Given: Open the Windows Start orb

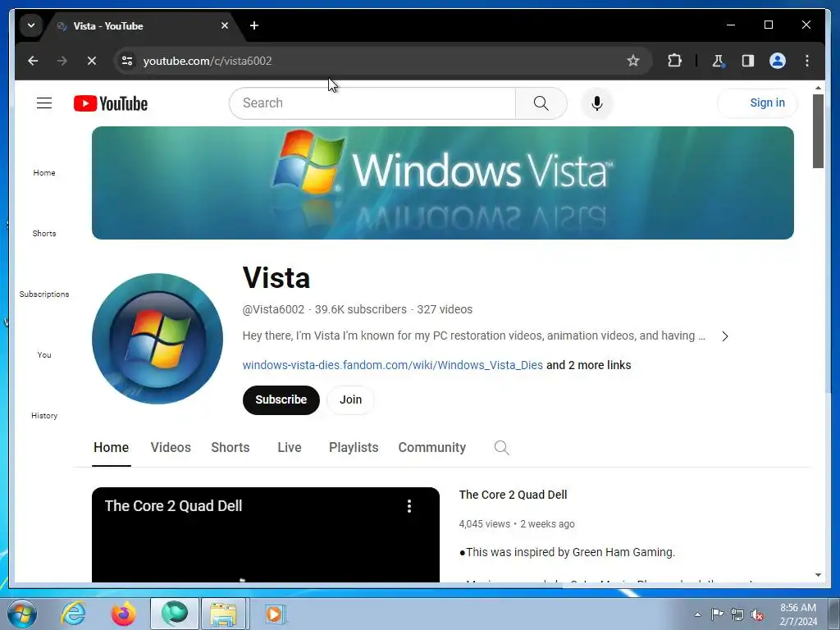Looking at the screenshot, I should coord(22,614).
